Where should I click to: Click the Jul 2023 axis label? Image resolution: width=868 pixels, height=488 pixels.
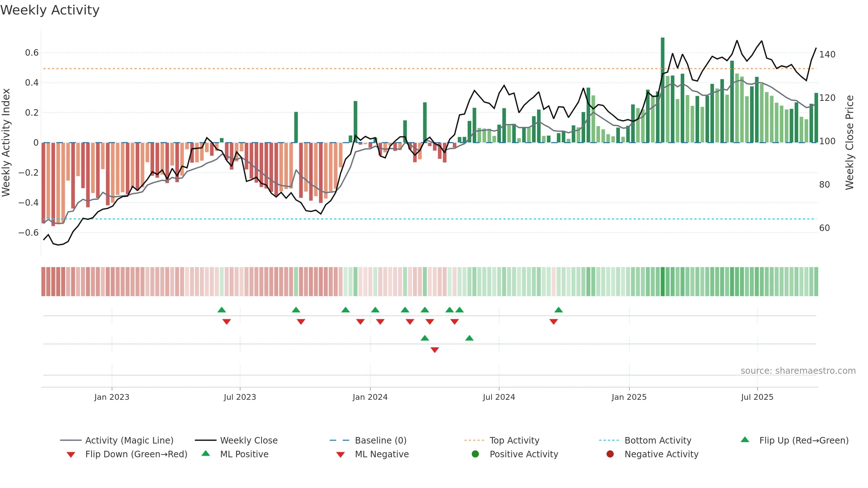(240, 397)
